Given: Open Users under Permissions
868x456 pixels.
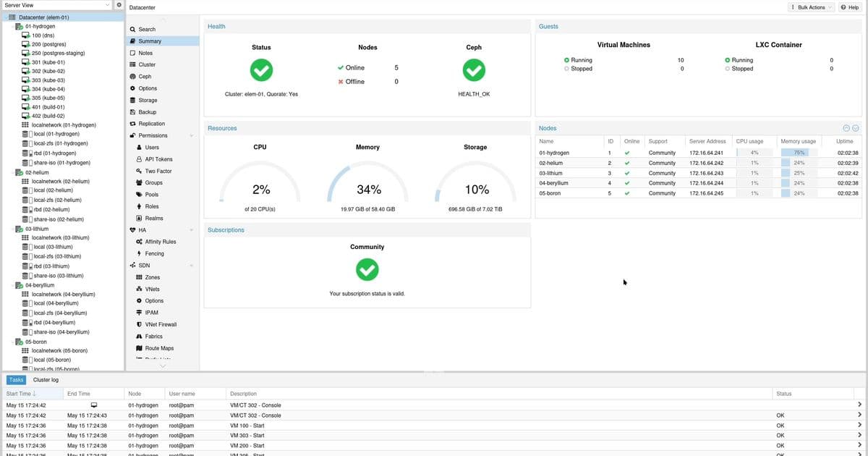Looking at the screenshot, I should 152,147.
